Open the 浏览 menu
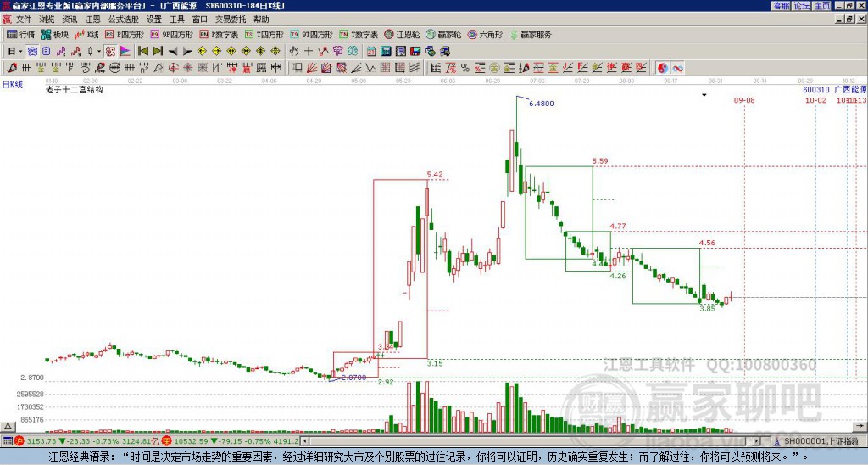The image size is (868, 465). (x=47, y=20)
